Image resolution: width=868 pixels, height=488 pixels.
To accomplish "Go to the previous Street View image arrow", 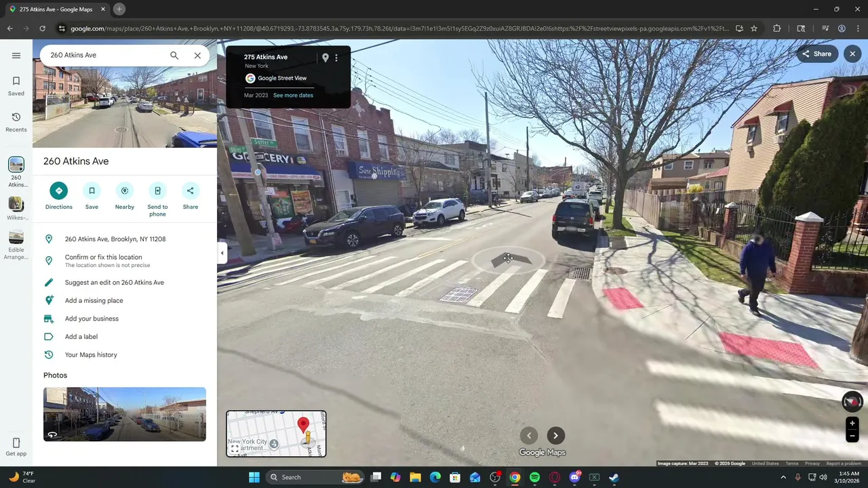I will click(529, 436).
